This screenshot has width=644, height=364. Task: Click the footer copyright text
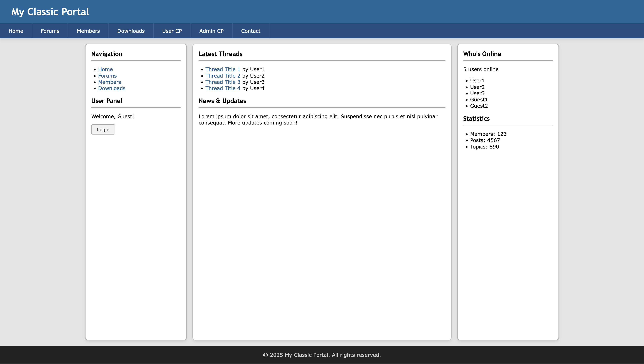(x=322, y=355)
